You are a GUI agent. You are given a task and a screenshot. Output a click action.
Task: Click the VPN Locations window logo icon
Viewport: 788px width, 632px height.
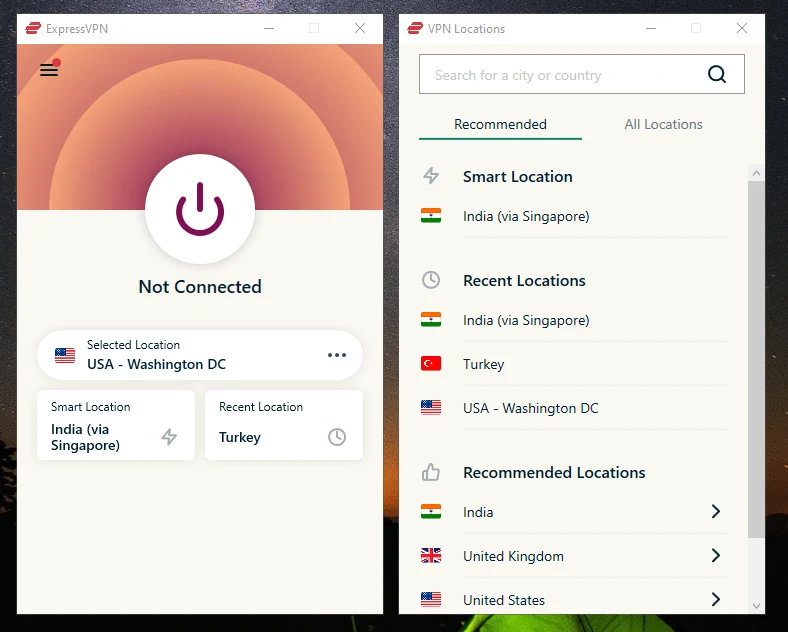[415, 28]
